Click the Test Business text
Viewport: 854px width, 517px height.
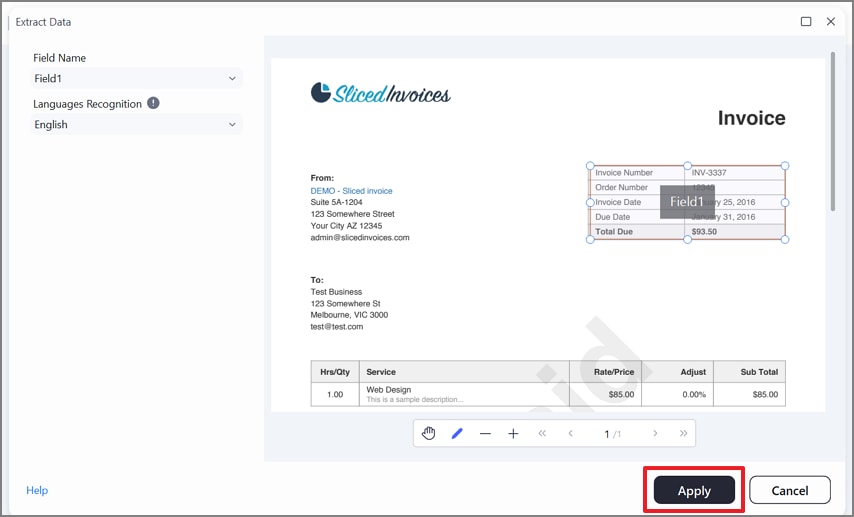(336, 292)
